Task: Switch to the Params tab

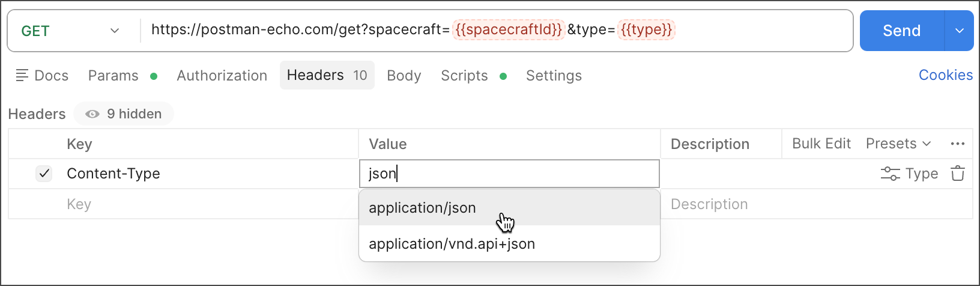Action: pos(113,76)
